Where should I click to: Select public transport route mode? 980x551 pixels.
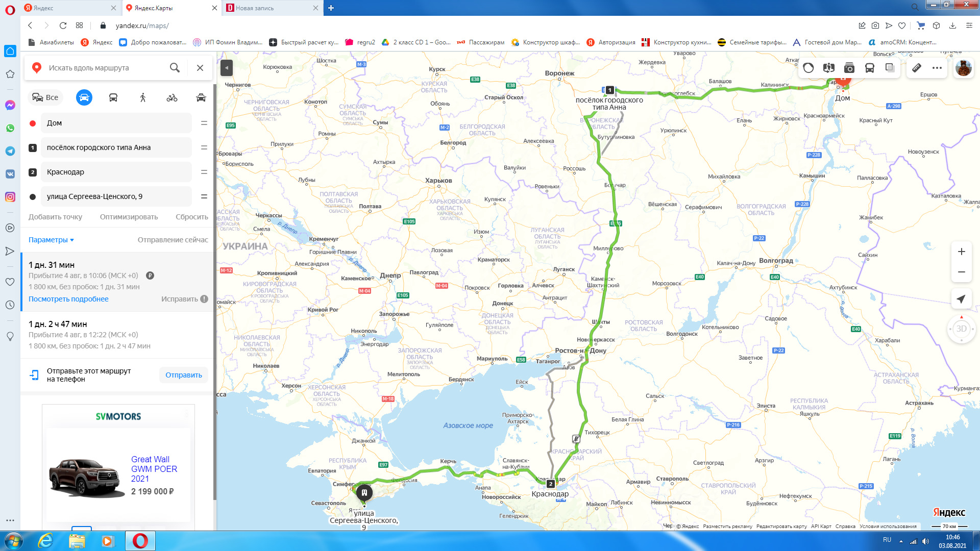coord(113,97)
